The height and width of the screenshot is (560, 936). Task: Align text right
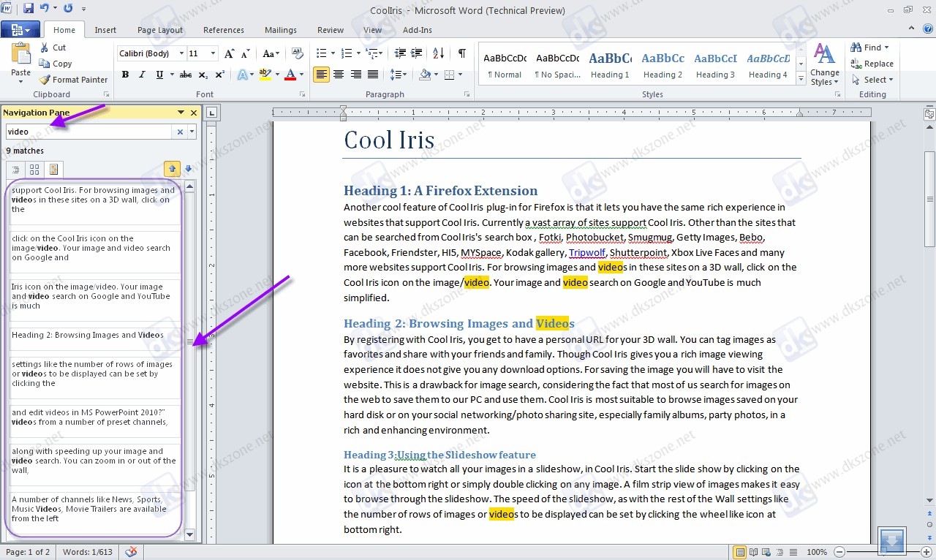[356, 75]
